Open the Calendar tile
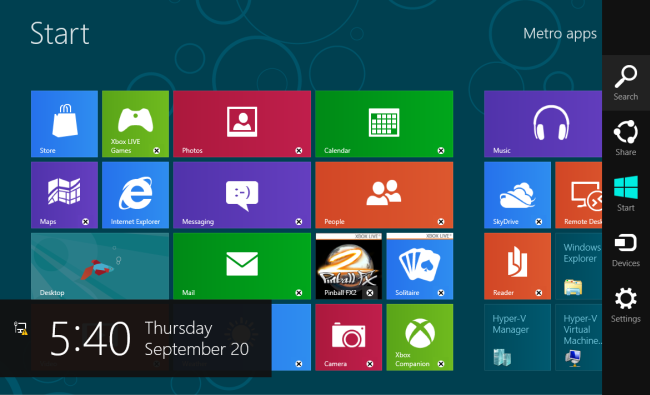Viewport: 650px width, 395px height. click(x=384, y=124)
